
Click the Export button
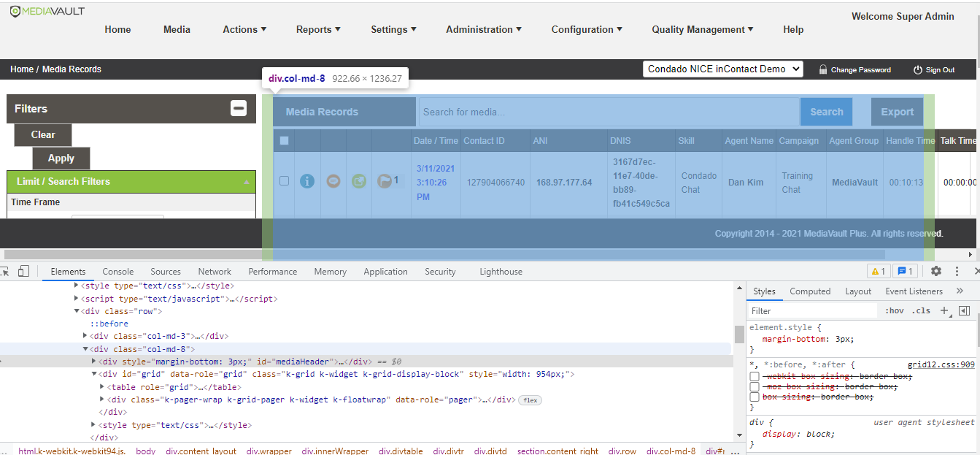point(897,112)
